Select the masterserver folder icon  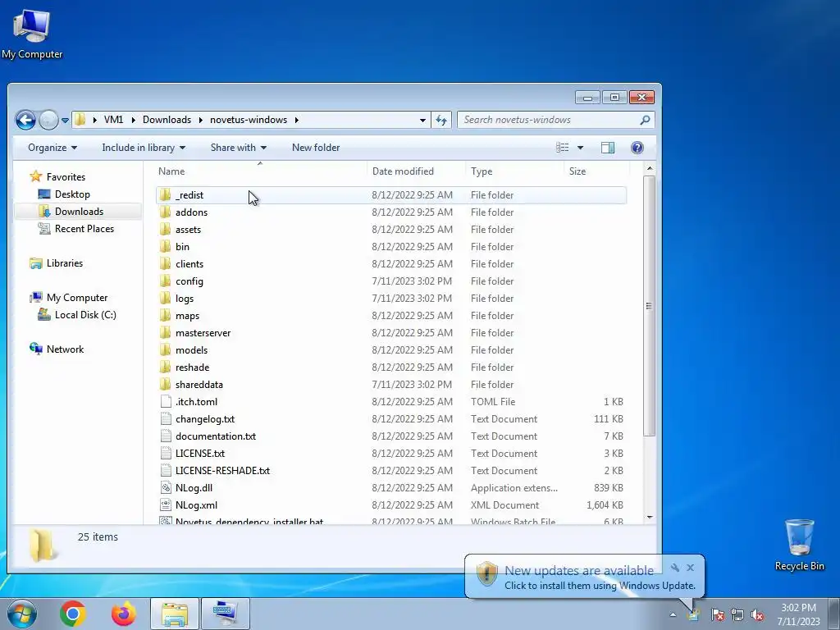[165, 333]
